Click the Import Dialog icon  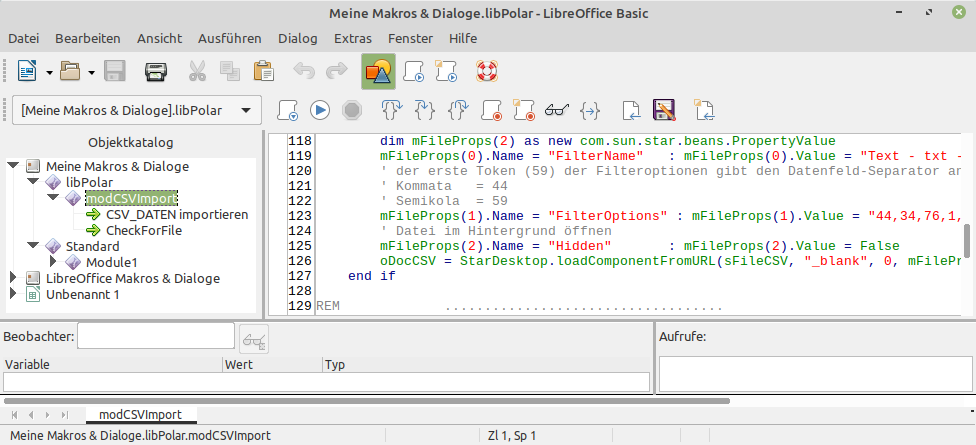pos(705,111)
